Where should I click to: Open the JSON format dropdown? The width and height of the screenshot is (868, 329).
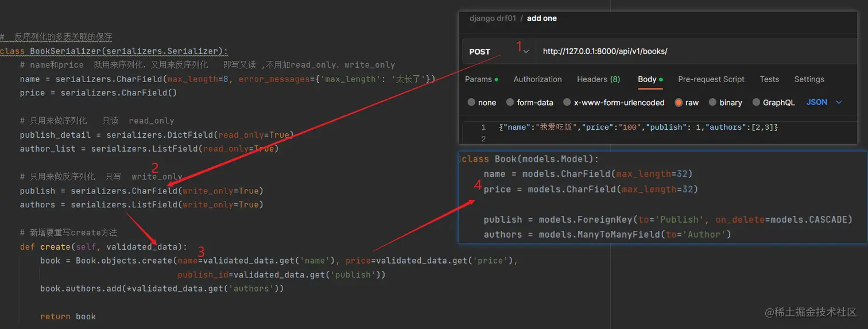click(824, 102)
